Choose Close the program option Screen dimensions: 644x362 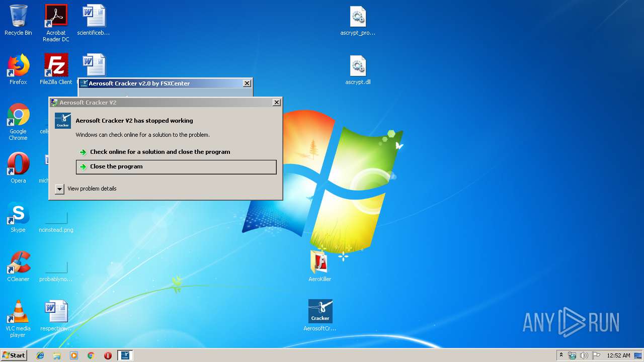coord(176,167)
